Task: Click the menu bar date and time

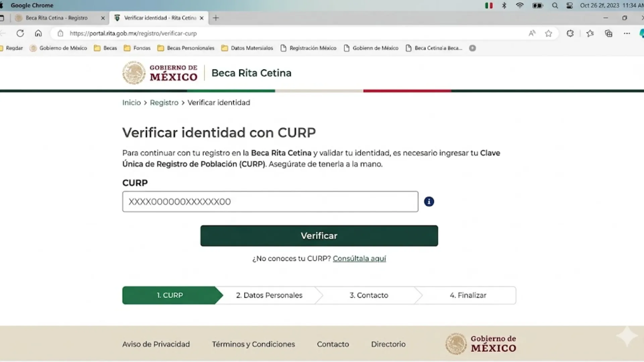Action: pos(611,5)
